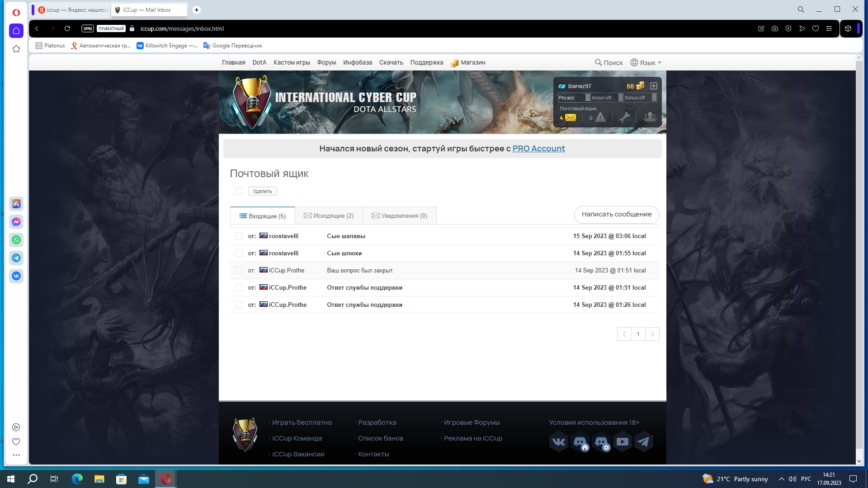
Task: Check the 'Ваш вопрос был закрыт' message checkbox
Action: click(x=239, y=270)
